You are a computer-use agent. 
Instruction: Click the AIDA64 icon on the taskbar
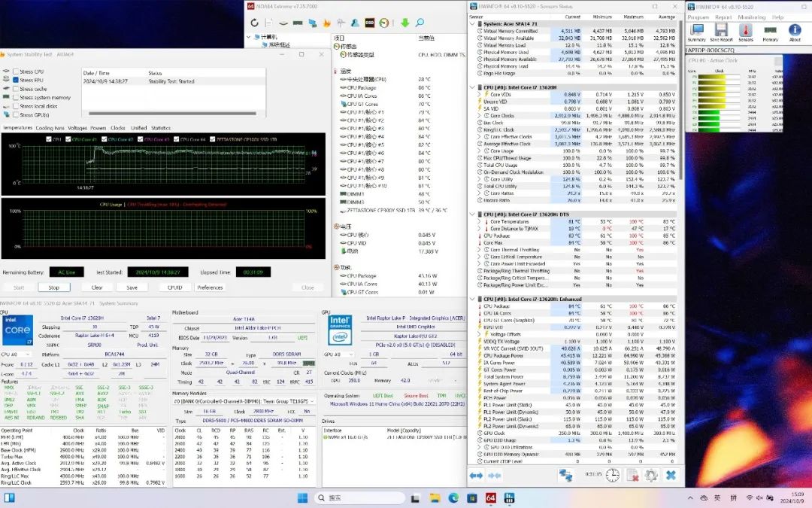tap(490, 498)
